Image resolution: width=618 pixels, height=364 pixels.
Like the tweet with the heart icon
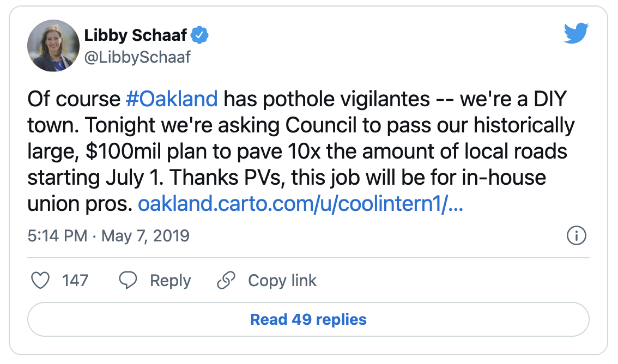tap(40, 281)
